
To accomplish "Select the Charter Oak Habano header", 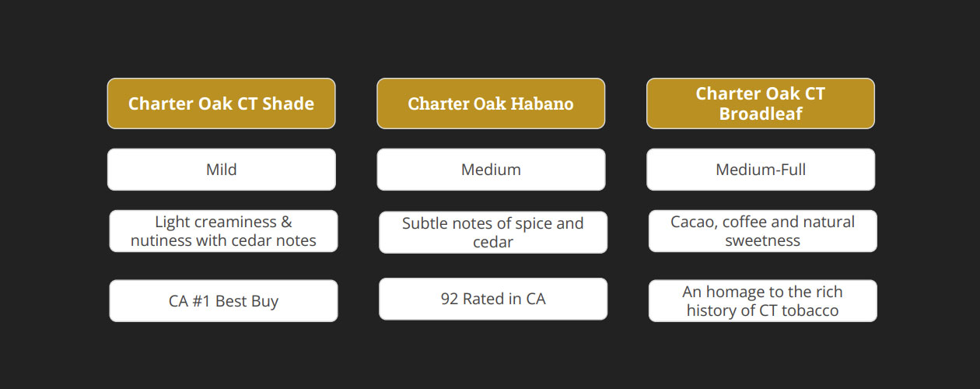I will click(x=491, y=103).
